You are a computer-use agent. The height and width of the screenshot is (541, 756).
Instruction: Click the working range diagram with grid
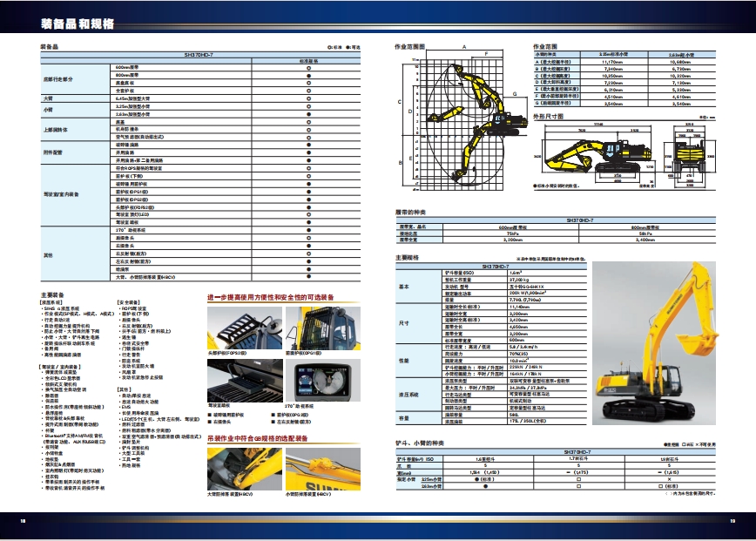(462, 118)
